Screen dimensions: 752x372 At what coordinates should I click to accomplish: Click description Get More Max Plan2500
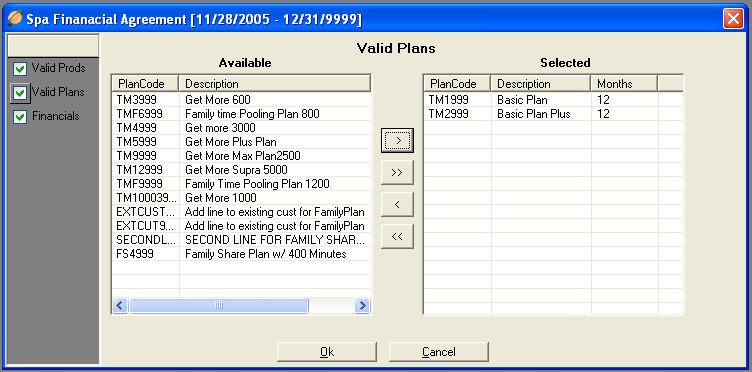243,156
